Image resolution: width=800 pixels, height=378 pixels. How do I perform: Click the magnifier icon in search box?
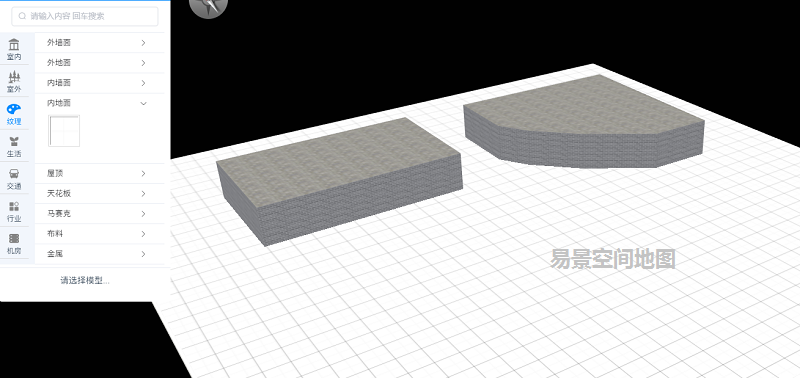(22, 16)
